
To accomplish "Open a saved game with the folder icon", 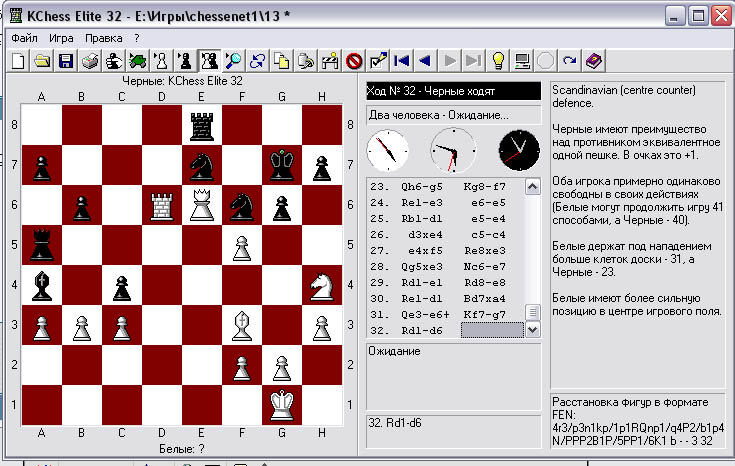I will (x=42, y=61).
